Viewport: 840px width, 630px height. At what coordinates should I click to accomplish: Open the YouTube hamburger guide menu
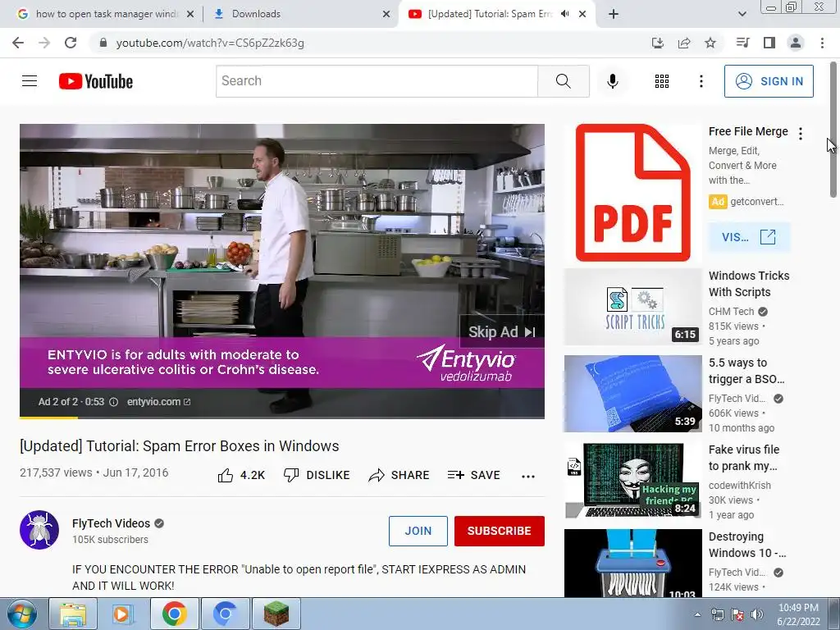pyautogui.click(x=30, y=81)
